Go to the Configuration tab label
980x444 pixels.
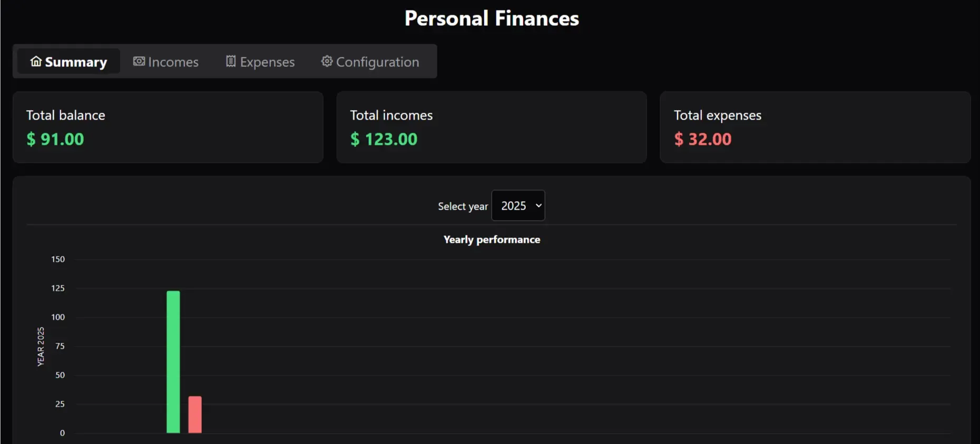pyautogui.click(x=377, y=62)
